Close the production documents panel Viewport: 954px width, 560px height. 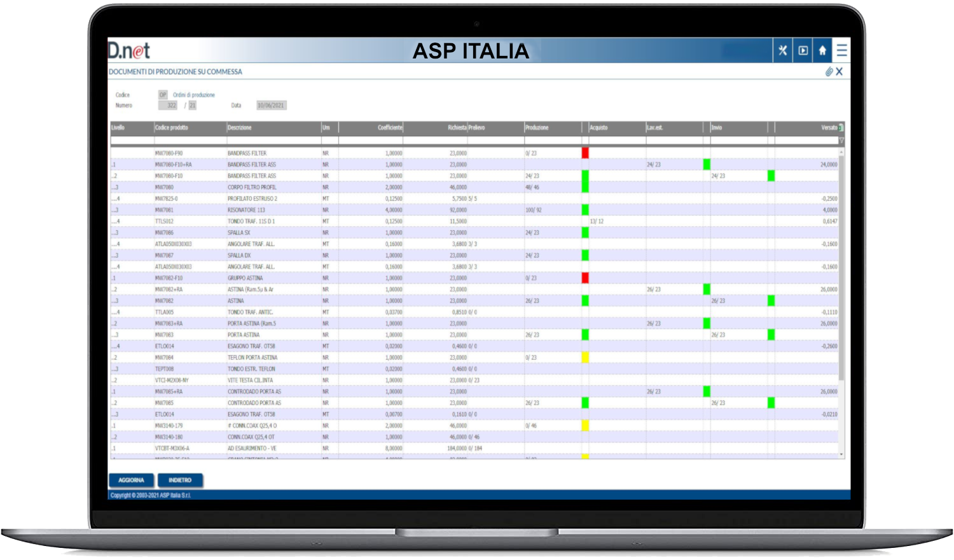click(840, 72)
